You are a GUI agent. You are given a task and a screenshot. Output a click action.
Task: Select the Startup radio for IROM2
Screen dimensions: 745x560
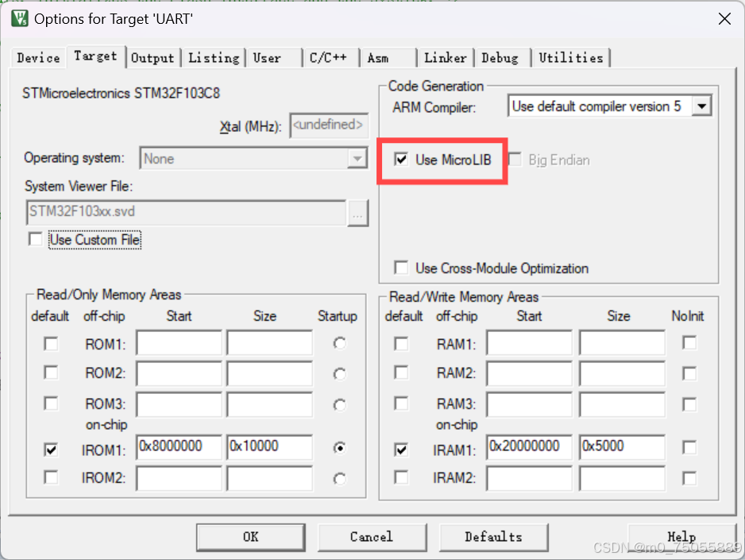[x=339, y=477]
